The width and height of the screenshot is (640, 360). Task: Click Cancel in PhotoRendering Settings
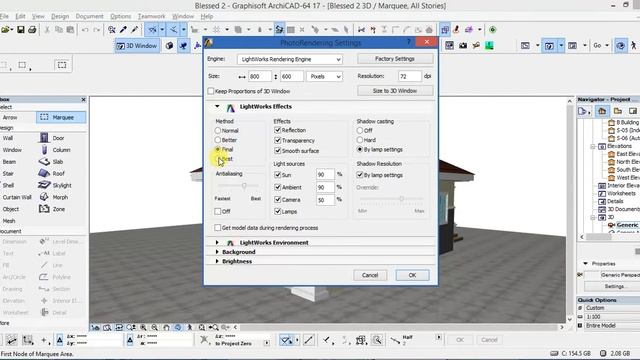click(x=370, y=275)
